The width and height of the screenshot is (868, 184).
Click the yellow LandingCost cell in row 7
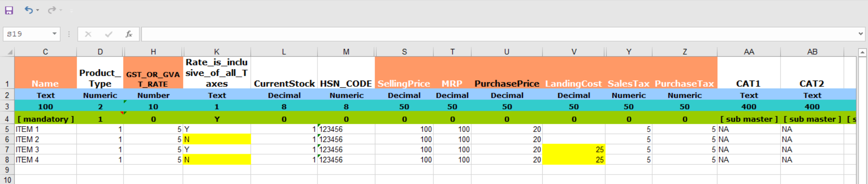(574, 150)
